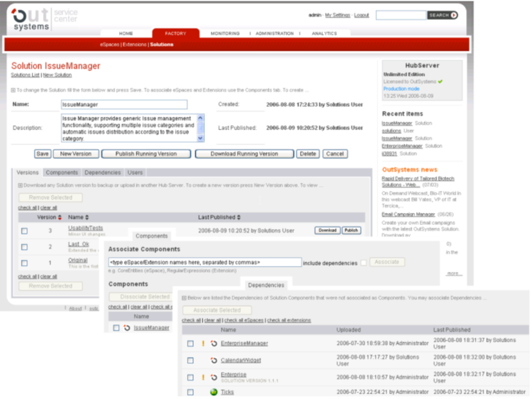Screen dimensions: 532x399
Task: Expand the Versions tab help text
Action: tap(20, 185)
